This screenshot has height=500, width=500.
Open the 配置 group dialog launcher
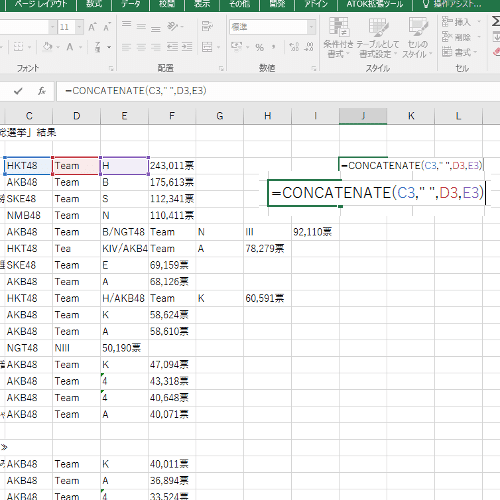click(x=221, y=68)
